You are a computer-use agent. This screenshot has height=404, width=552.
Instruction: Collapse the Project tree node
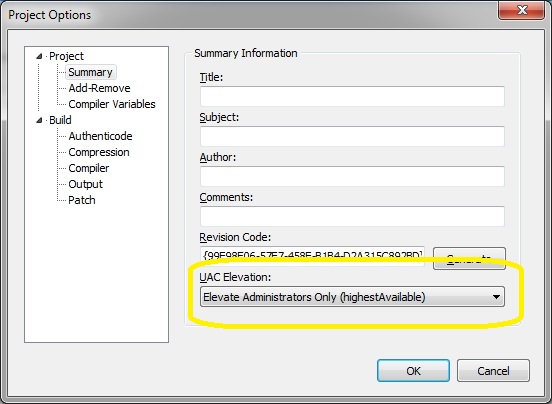[x=39, y=56]
